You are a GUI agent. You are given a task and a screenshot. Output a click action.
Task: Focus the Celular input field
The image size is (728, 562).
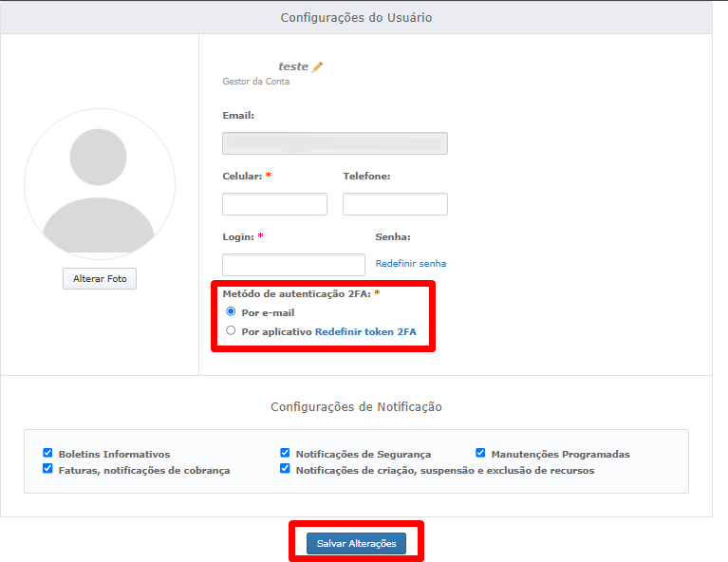274,204
